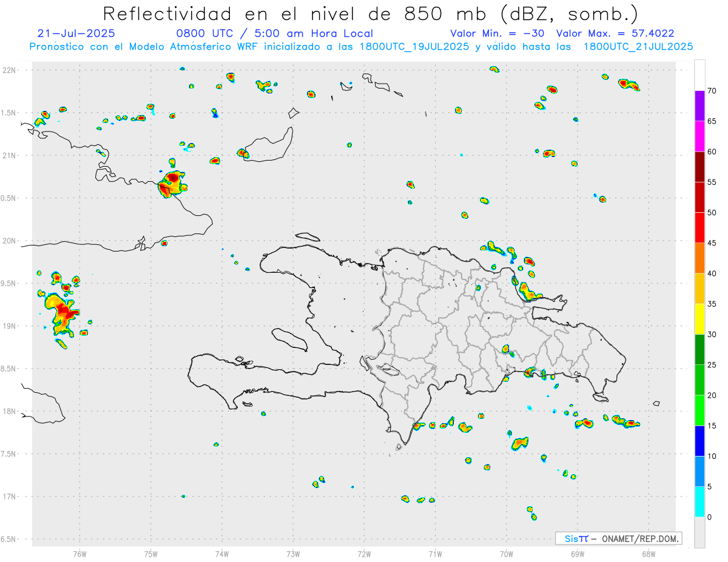Image resolution: width=728 pixels, height=562 pixels.
Task: Pick the yellow 30-35 dBZ colorbar segment
Action: point(699,319)
